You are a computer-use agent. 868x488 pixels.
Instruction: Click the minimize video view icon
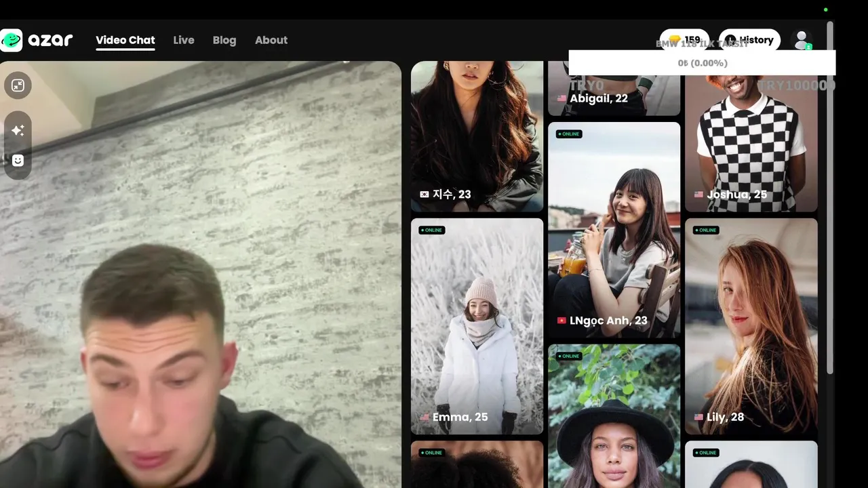(18, 85)
